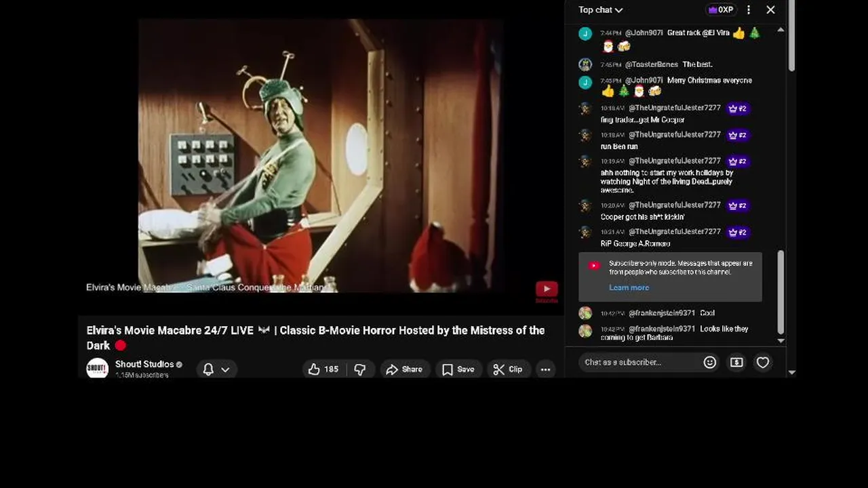The image size is (868, 488).
Task: Click the page scrollbar down arrow
Action: 792,372
